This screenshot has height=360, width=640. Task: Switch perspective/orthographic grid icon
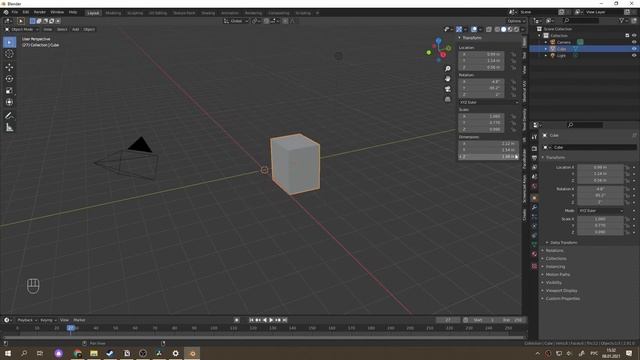click(x=448, y=99)
